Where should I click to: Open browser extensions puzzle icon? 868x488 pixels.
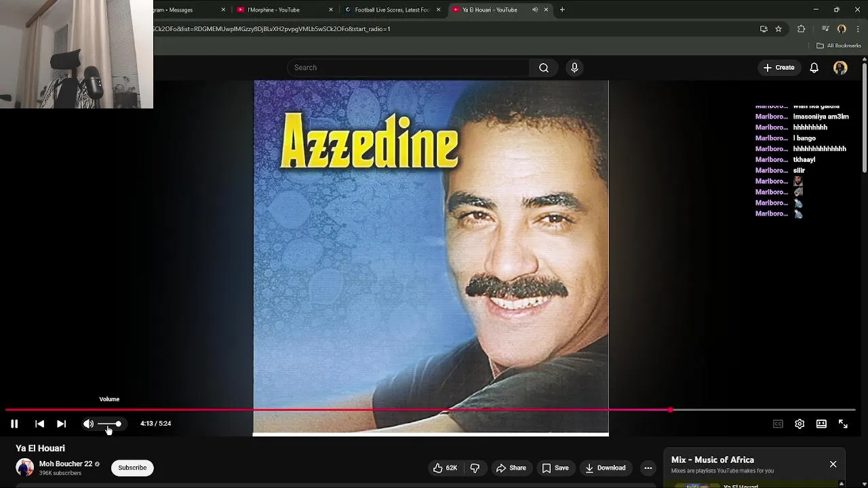point(802,29)
